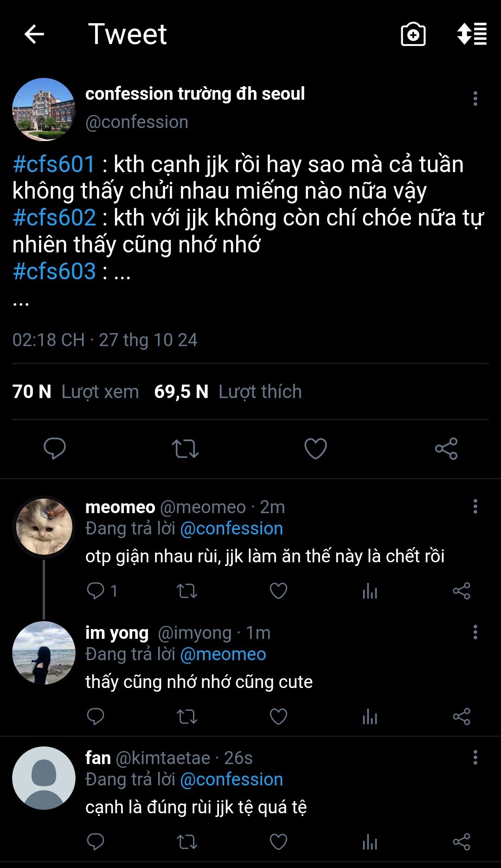Screen dimensions: 501x868
Task: View the 69,5 N likes list
Action: click(228, 392)
